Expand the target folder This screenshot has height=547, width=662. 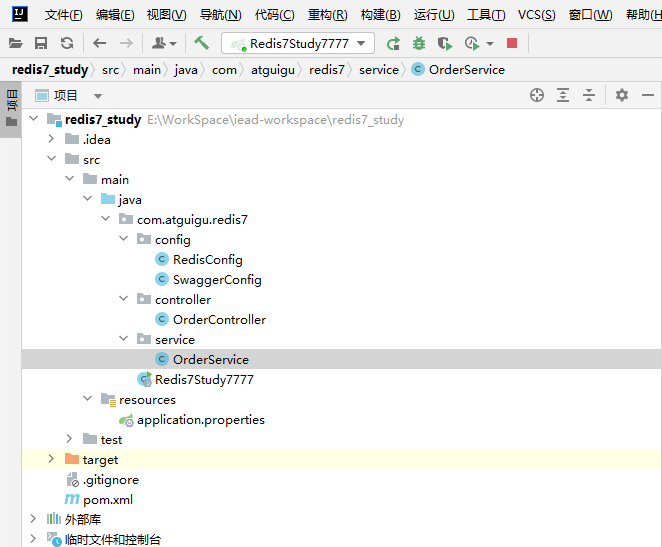click(51, 459)
